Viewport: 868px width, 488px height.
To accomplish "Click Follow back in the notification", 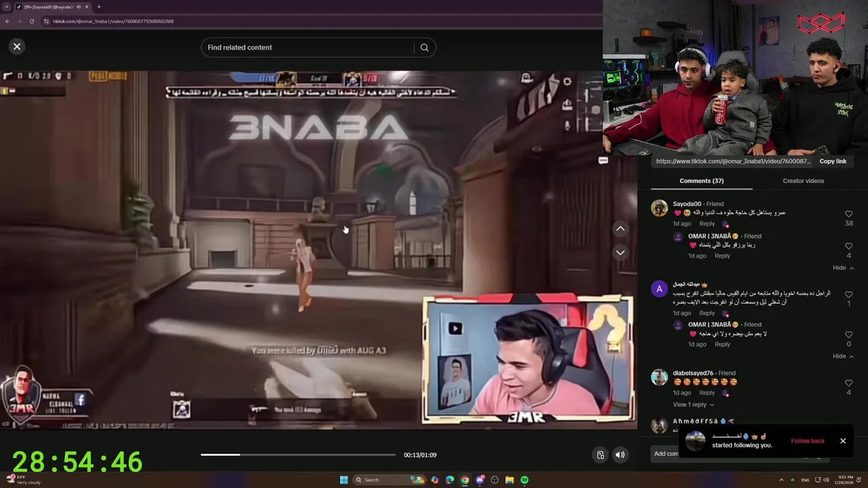I will 808,441.
